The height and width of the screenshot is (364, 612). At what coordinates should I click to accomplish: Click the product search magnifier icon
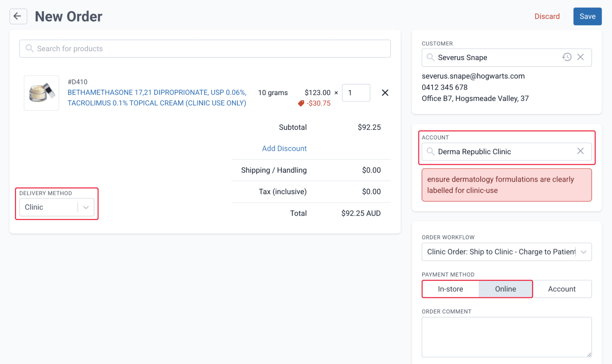tap(29, 48)
